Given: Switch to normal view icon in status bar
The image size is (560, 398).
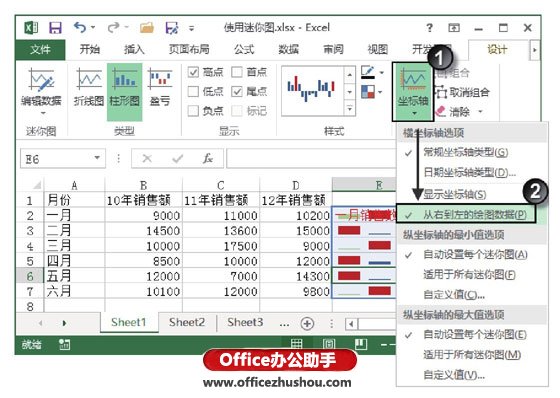Looking at the screenshot, I should pyautogui.click(x=296, y=344).
